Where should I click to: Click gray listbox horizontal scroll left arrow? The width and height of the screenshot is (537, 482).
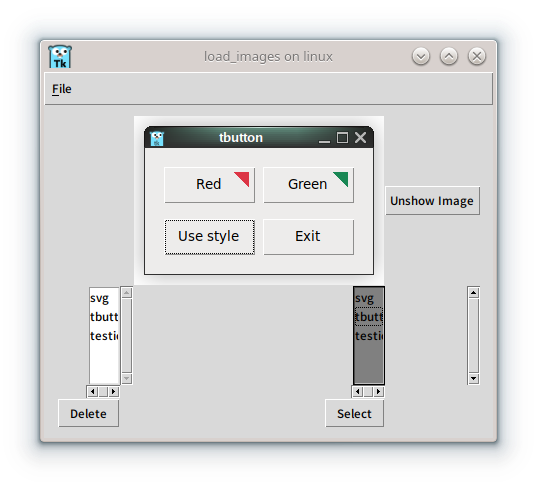point(358,392)
